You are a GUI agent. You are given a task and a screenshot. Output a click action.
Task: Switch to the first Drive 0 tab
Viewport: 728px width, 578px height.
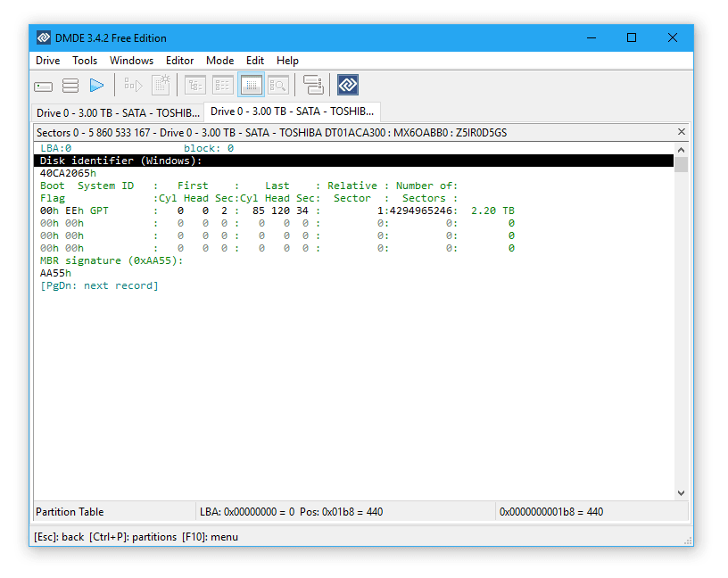coord(118,113)
